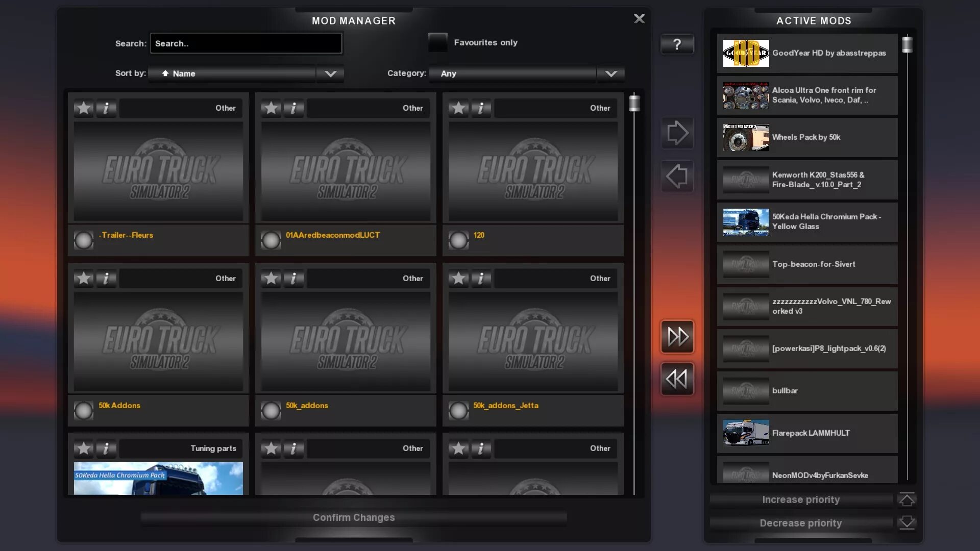980x551 pixels.
Task: Toggle Favourites only checkbox
Action: pos(437,42)
